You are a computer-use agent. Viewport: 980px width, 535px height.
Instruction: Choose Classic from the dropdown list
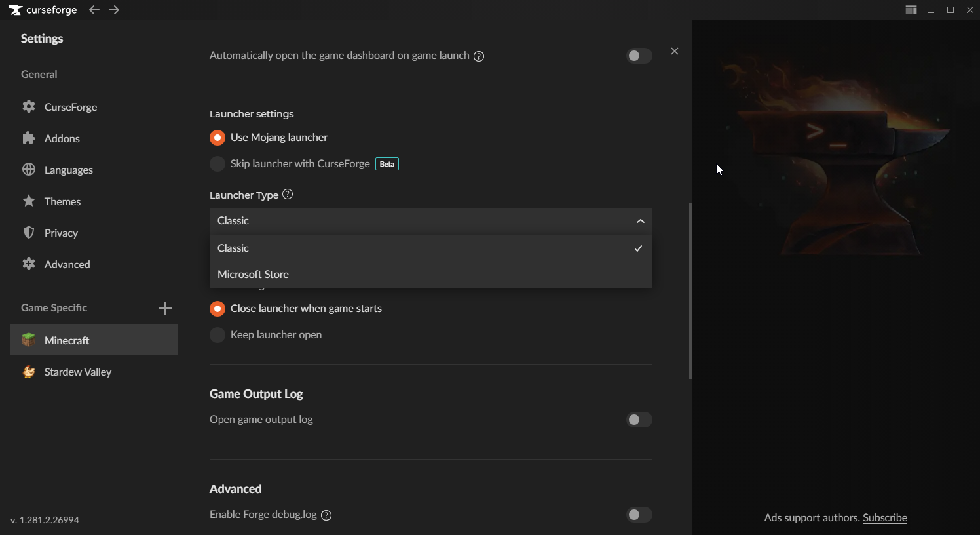[x=431, y=248]
